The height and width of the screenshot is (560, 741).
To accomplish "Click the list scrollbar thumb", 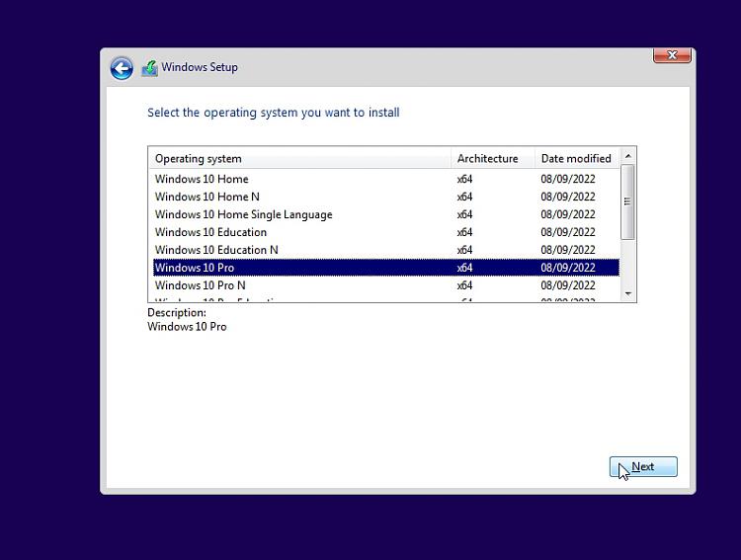I will click(628, 201).
